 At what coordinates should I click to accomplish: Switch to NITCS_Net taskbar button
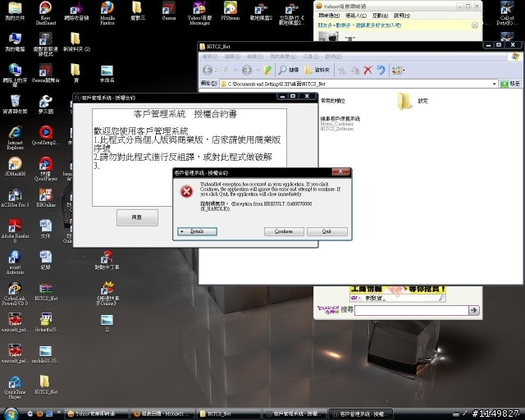pos(228,414)
